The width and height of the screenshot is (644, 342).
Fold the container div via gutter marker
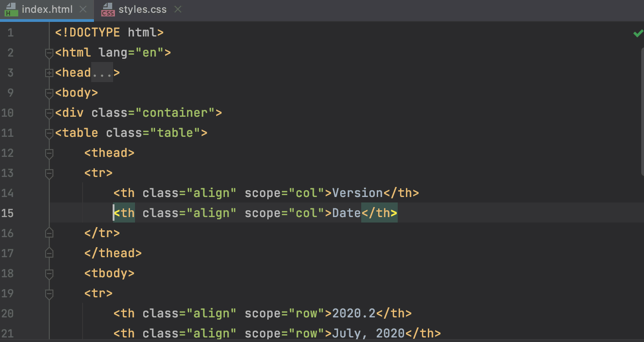[49, 113]
